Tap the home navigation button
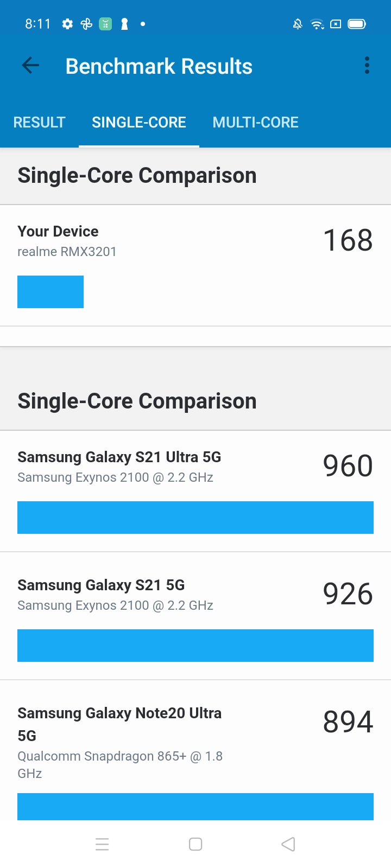This screenshot has height=868, width=391. [195, 844]
